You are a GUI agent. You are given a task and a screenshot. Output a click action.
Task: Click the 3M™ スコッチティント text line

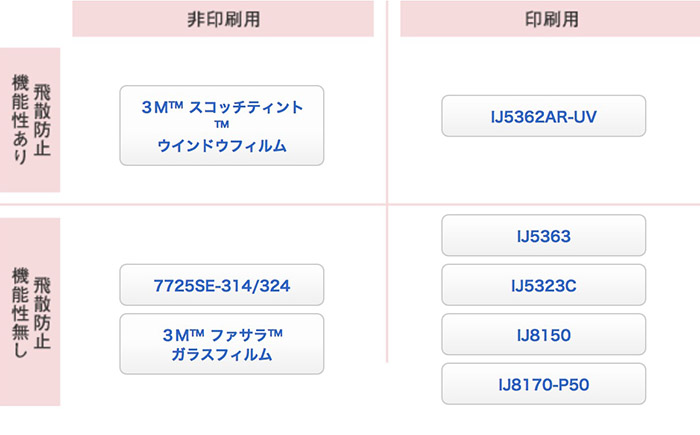(x=222, y=107)
